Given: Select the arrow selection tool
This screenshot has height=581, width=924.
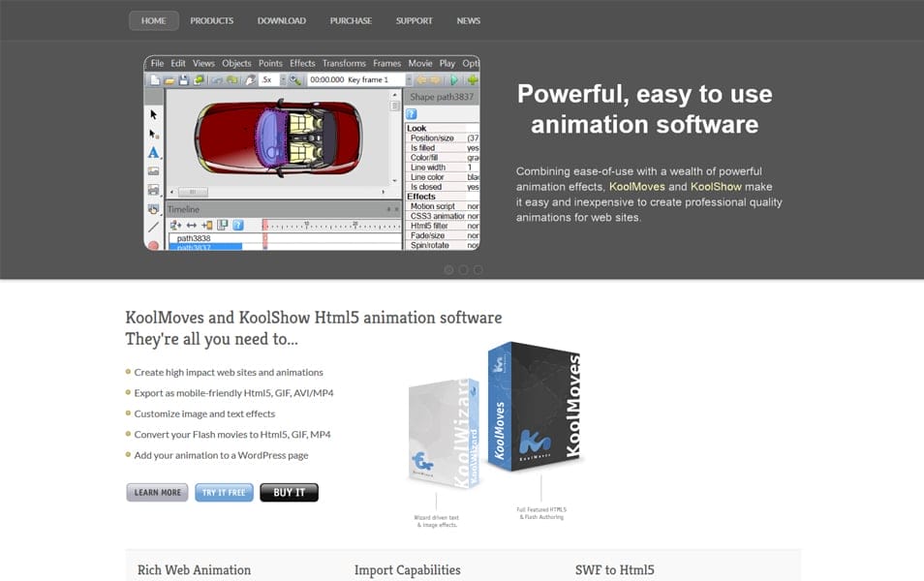Looking at the screenshot, I should click(x=153, y=114).
